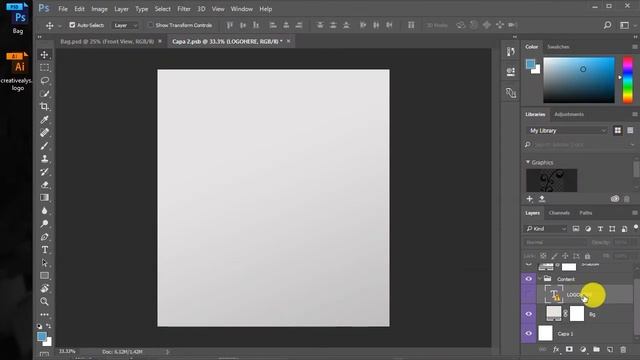Viewport: 640px width, 360px height.
Task: Switch to the Channels tab
Action: [559, 213]
